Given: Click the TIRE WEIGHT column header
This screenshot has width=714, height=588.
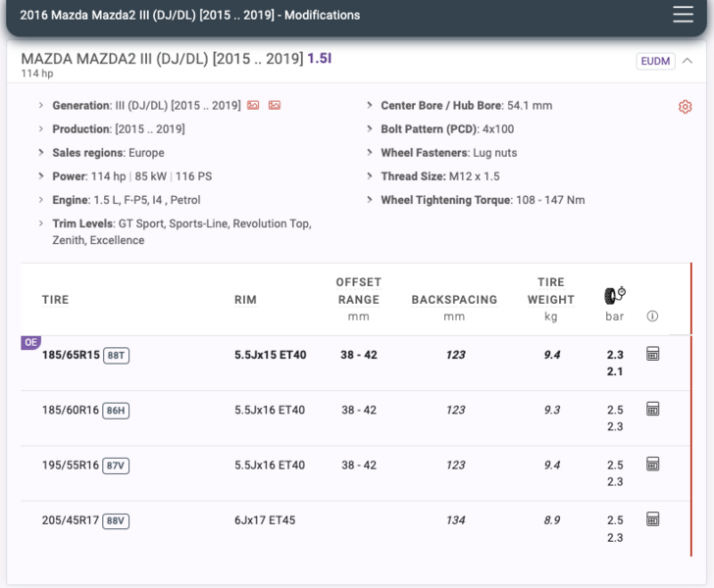Looking at the screenshot, I should tap(551, 291).
